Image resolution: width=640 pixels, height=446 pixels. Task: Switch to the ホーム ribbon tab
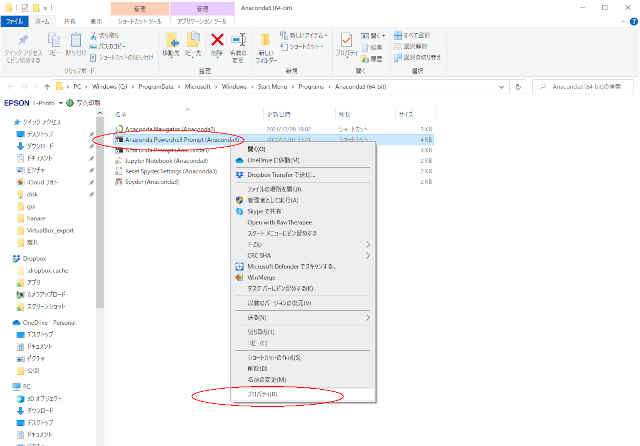[x=43, y=18]
